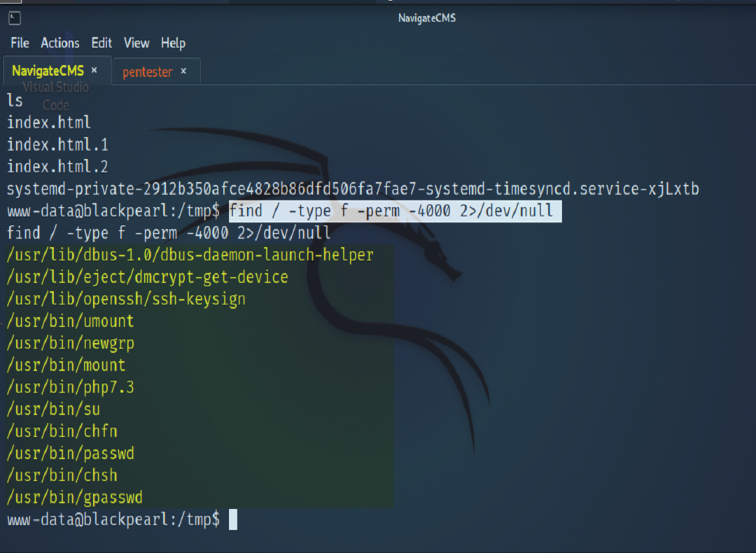Click the /usr/bin/umount path
Viewport: 756px width, 553px height.
[71, 321]
